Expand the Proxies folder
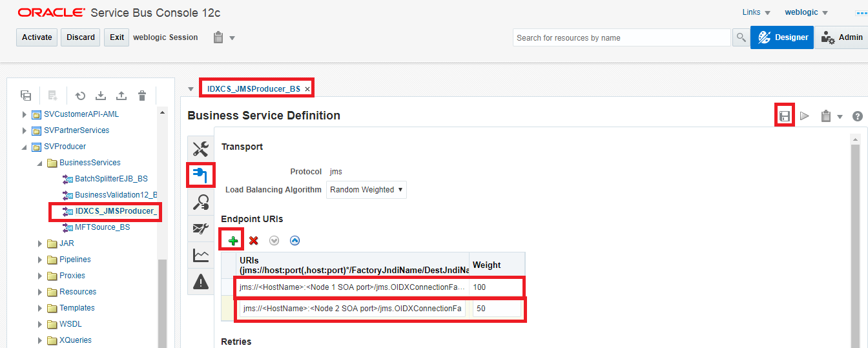 [x=40, y=276]
